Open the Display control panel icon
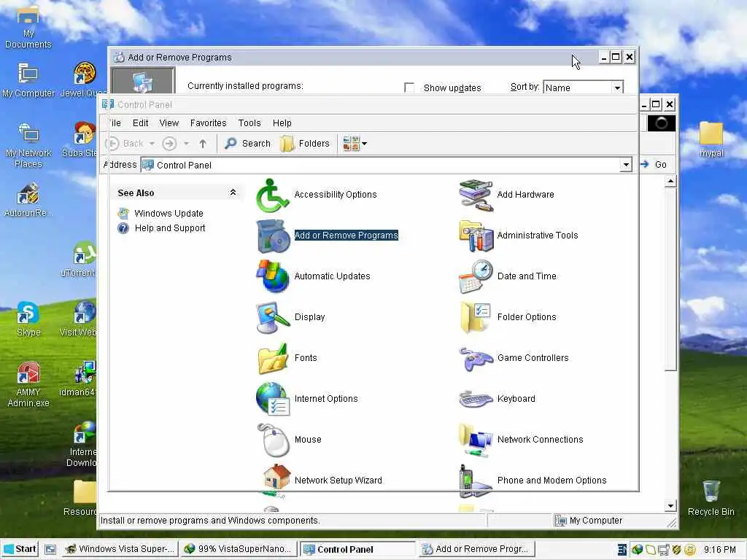The image size is (747, 560). (x=273, y=317)
